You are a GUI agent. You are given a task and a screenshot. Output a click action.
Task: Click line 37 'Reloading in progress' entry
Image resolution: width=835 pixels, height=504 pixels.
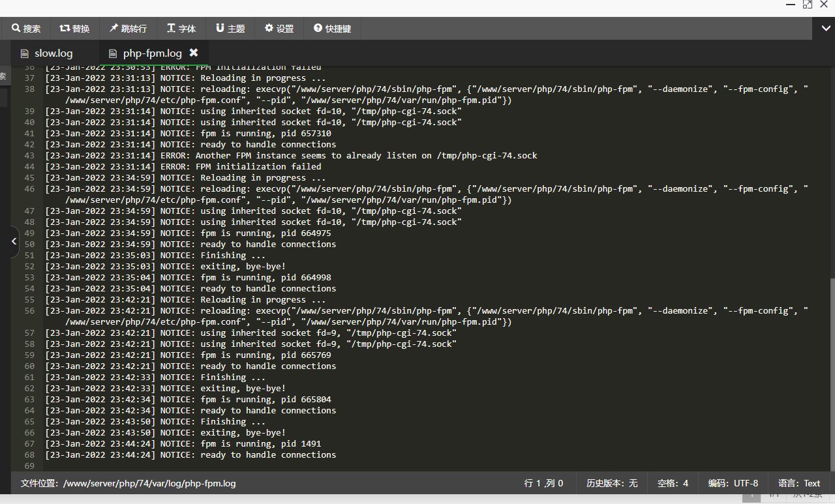pyautogui.click(x=185, y=78)
